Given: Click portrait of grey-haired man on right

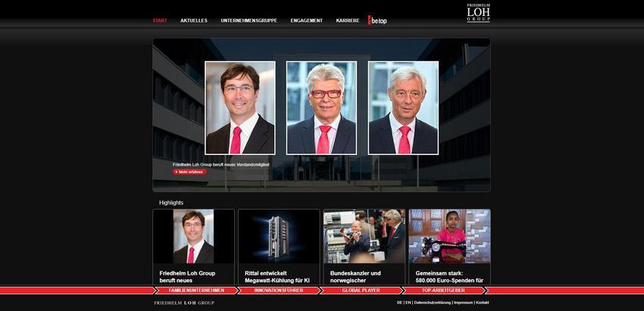Looking at the screenshot, I should [403, 108].
